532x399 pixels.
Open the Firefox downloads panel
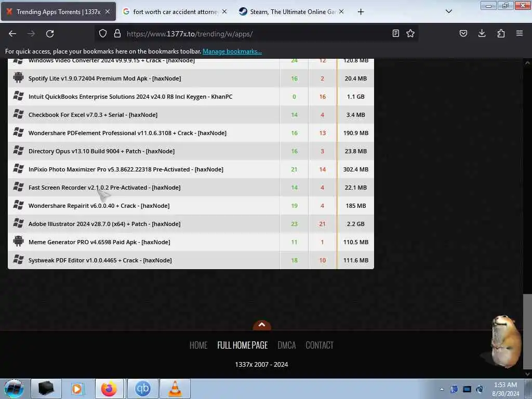pos(482,33)
